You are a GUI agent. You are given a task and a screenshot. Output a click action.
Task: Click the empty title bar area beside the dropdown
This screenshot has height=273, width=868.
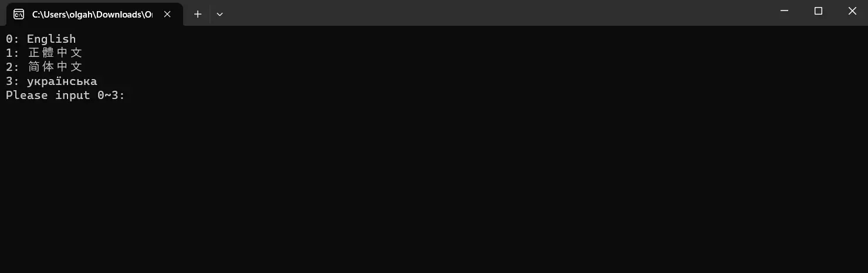click(493, 13)
